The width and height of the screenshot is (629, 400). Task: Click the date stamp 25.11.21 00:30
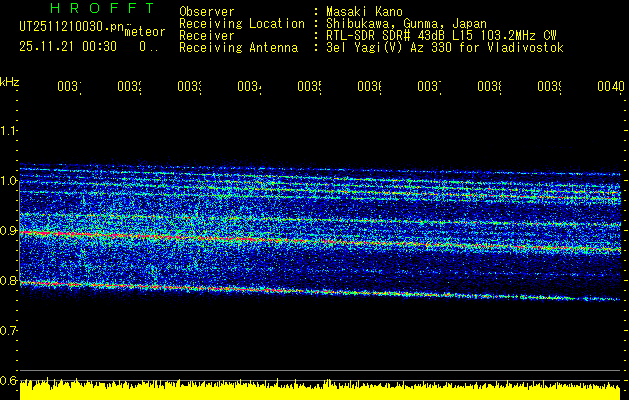click(x=68, y=47)
